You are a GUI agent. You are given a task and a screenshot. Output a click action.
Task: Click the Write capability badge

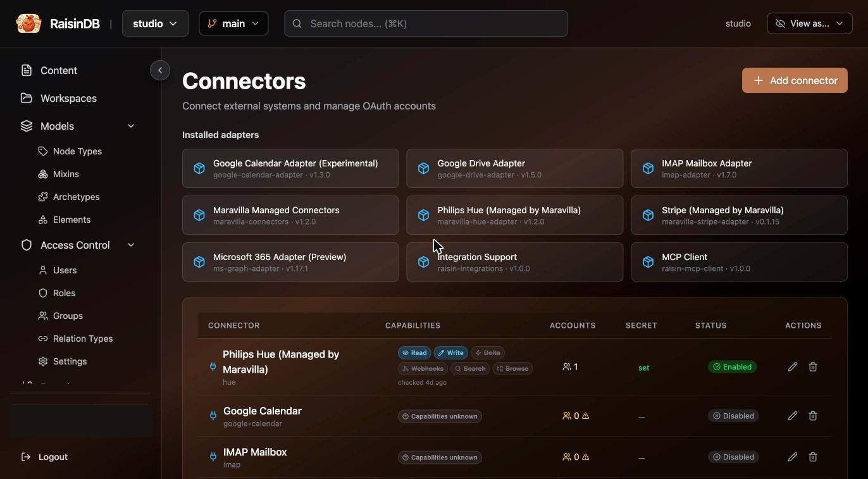tap(451, 352)
